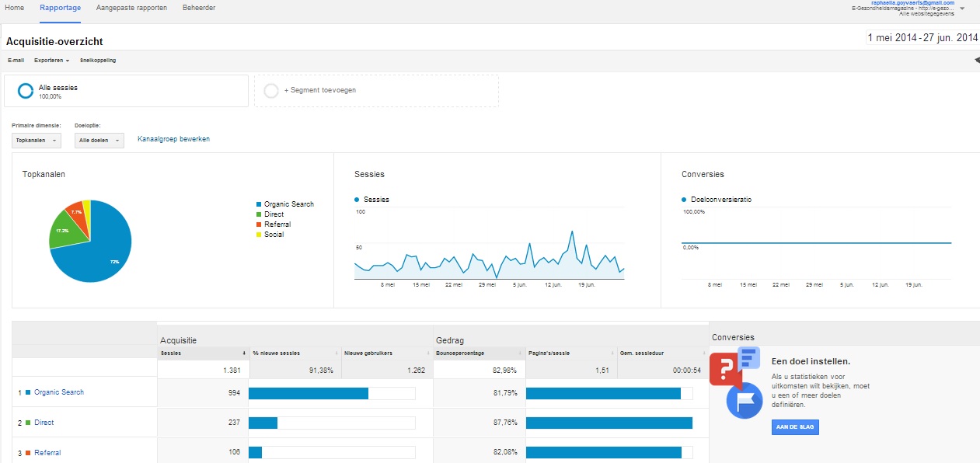Viewport: 980px width, 463px height.
Task: Click green square in Direct table row
Action: 28,423
